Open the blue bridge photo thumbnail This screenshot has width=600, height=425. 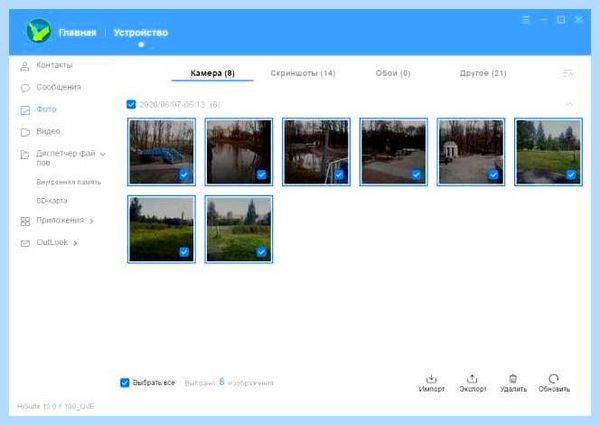(x=161, y=151)
